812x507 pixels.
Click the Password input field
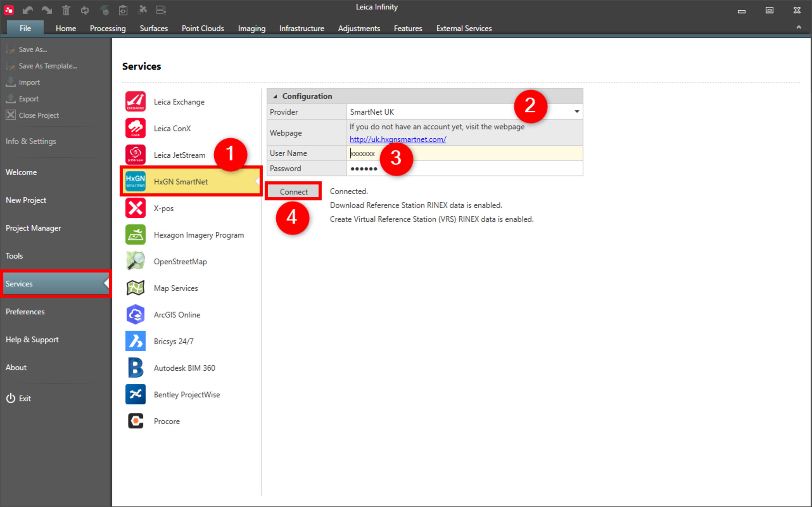(465, 168)
